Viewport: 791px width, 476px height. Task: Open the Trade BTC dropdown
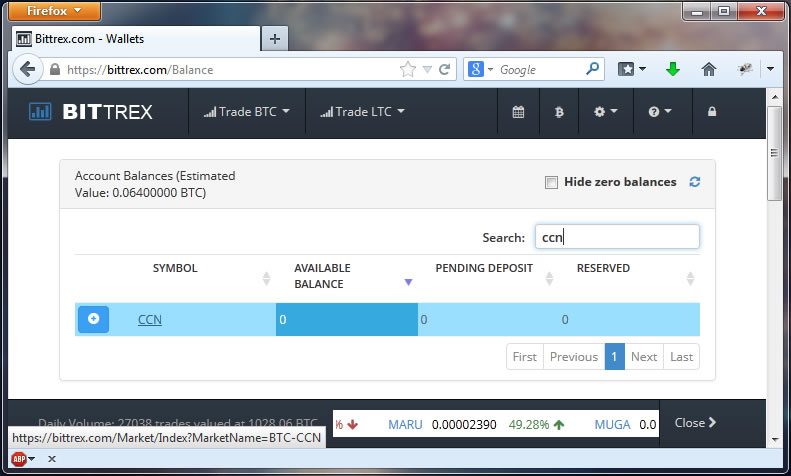tap(247, 111)
